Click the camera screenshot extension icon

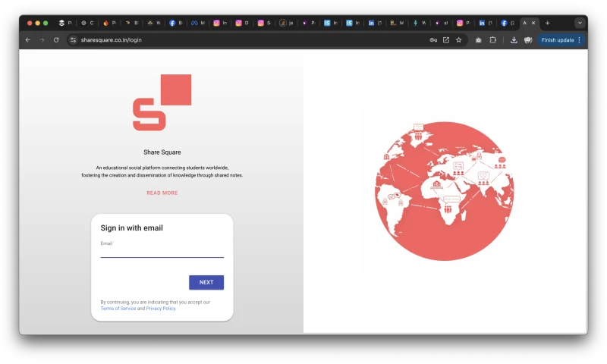click(479, 39)
